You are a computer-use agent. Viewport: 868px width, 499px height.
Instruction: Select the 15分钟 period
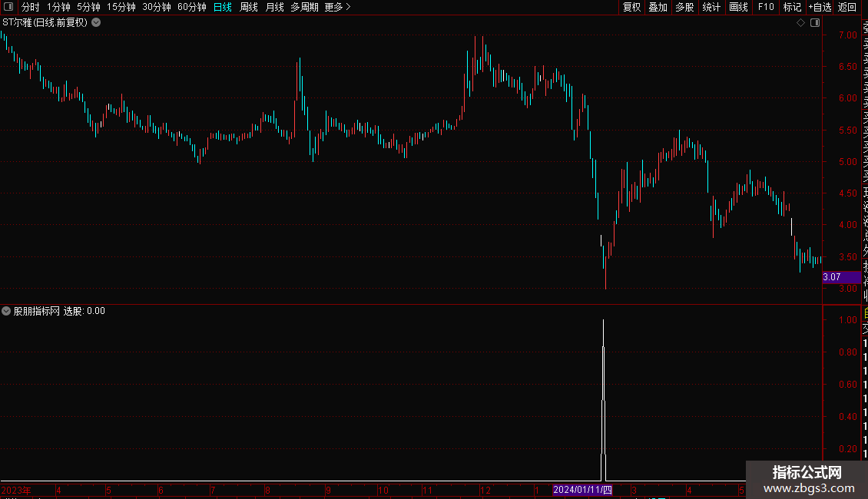(121, 7)
